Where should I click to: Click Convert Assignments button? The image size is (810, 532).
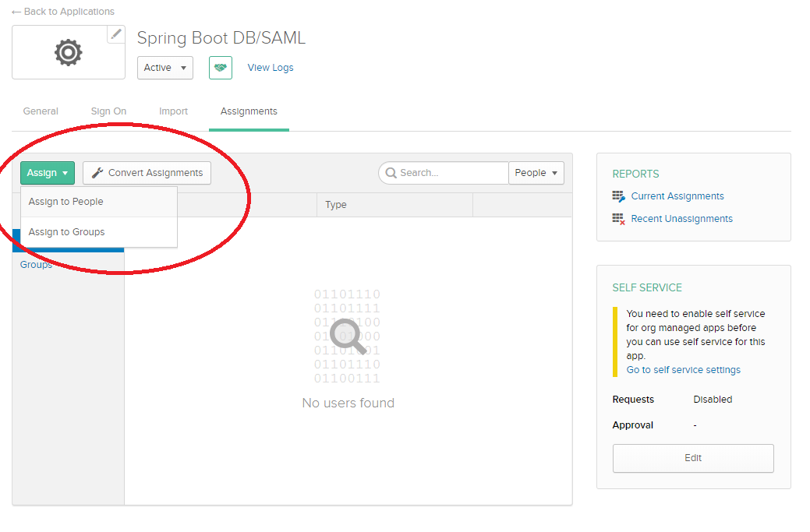[147, 173]
